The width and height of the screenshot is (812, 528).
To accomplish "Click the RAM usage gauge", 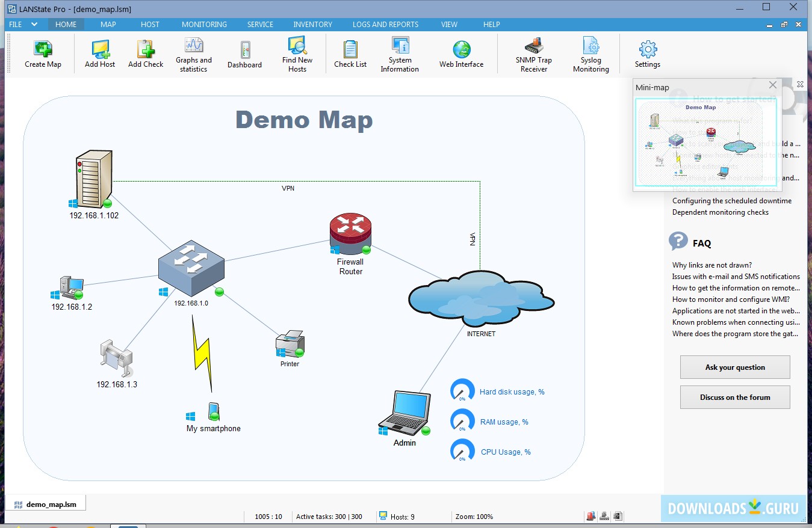I will click(462, 421).
